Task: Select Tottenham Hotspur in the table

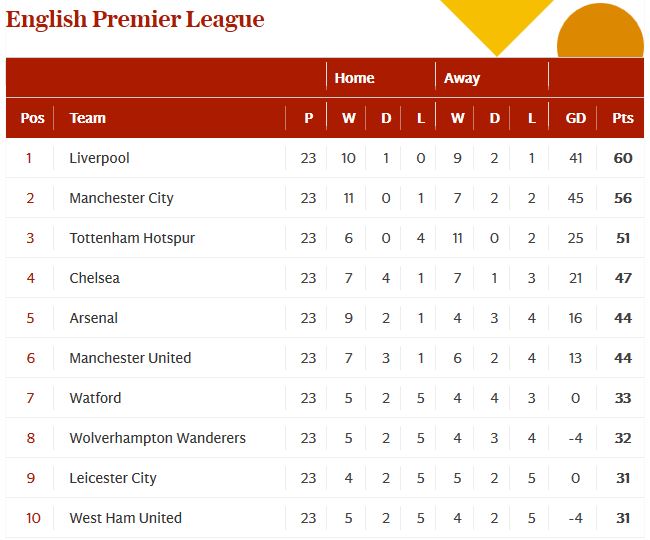Action: 132,238
